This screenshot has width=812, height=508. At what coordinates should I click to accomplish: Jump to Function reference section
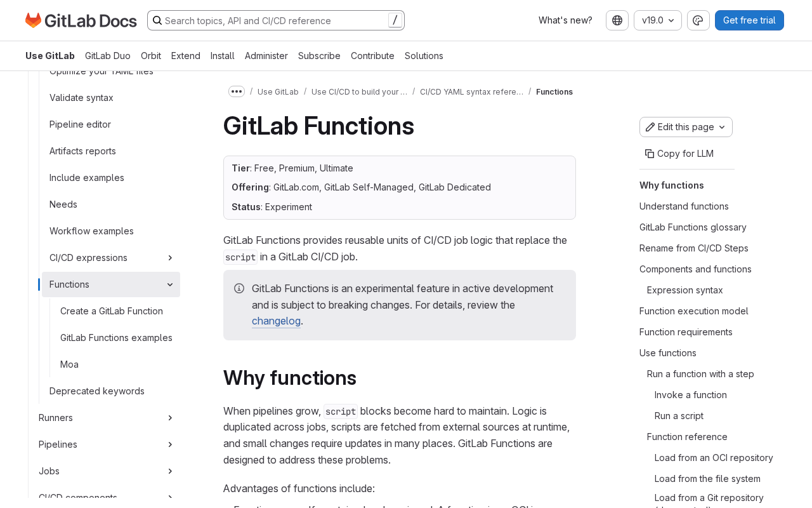[687, 437]
